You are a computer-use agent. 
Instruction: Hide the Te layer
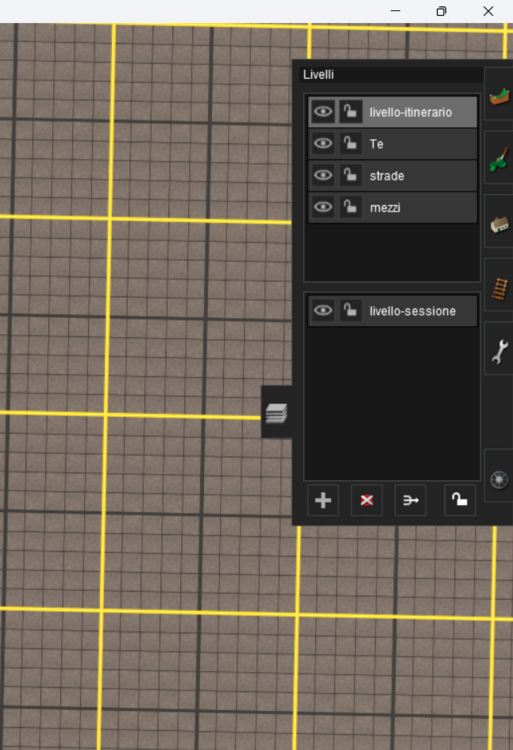coord(323,143)
